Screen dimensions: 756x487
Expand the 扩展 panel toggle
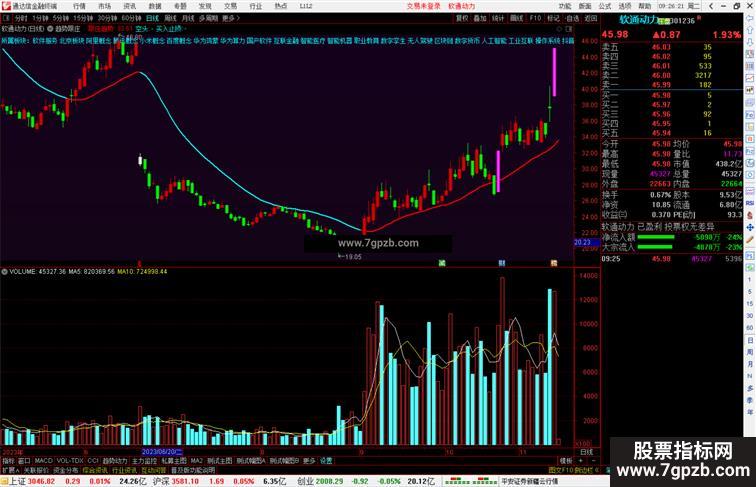[x=11, y=470]
